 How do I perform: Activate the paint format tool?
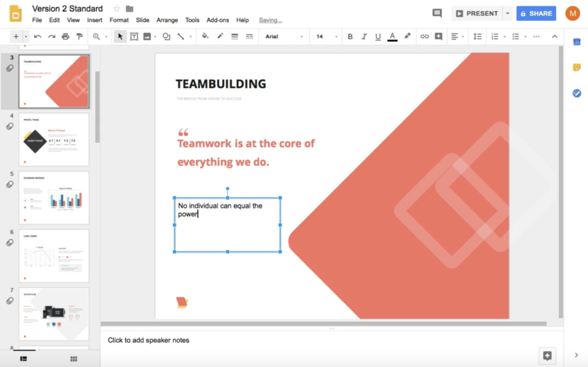coord(79,37)
